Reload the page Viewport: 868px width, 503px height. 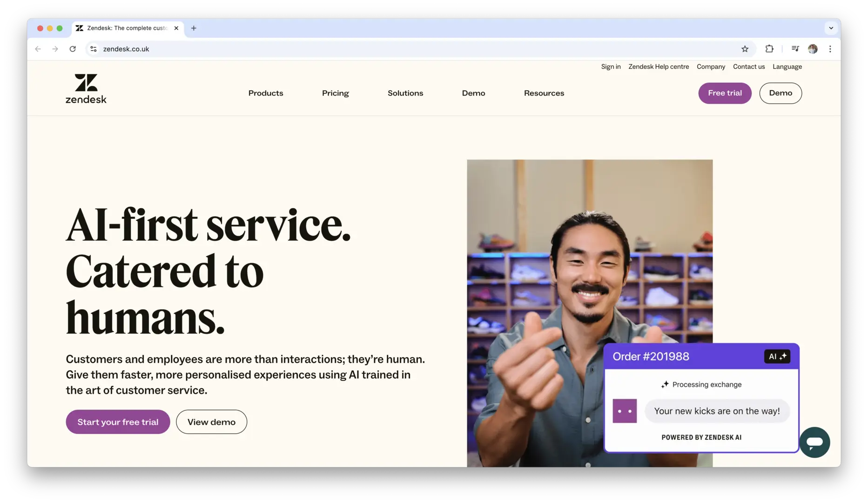[73, 49]
